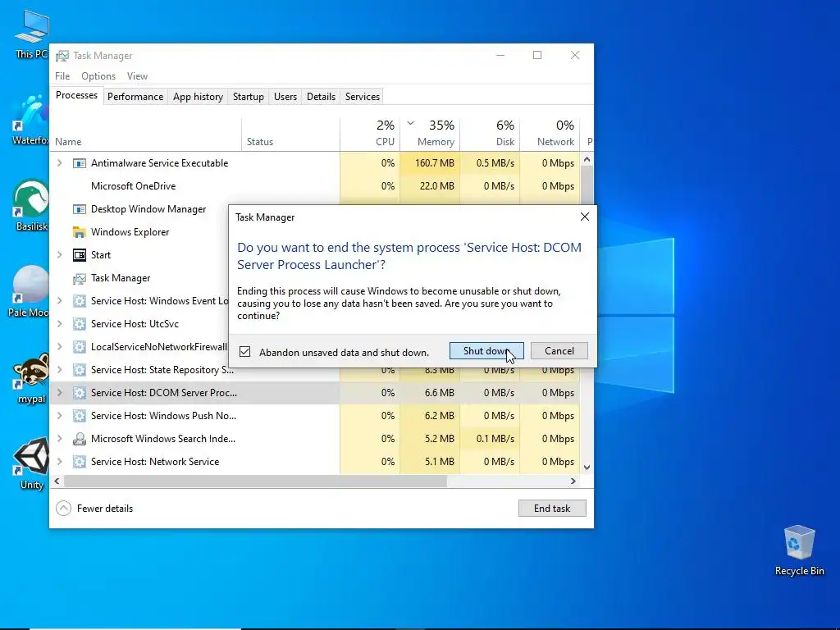
Task: Click the Desktop Window Manager process icon
Action: pos(80,209)
